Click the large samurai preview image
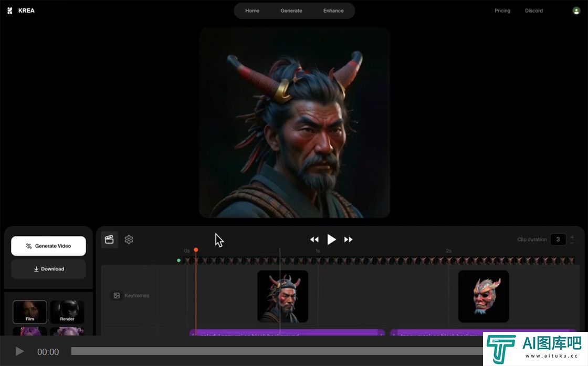 coord(295,123)
